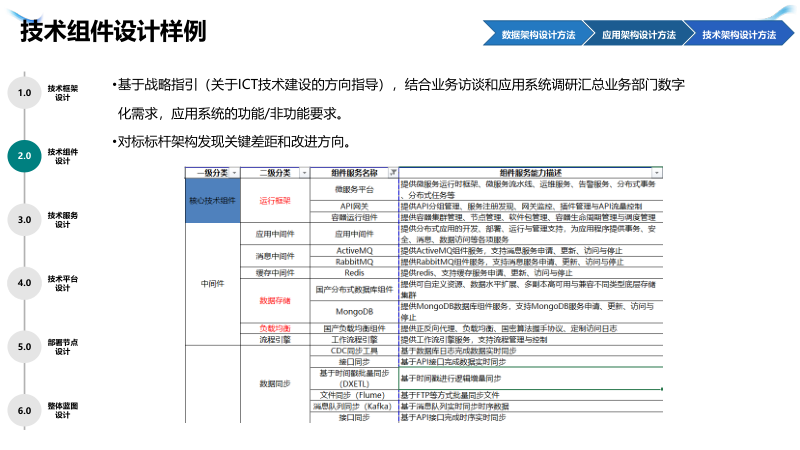Select the 数据同步 category cell
This screenshot has height=450, width=800.
pos(275,384)
